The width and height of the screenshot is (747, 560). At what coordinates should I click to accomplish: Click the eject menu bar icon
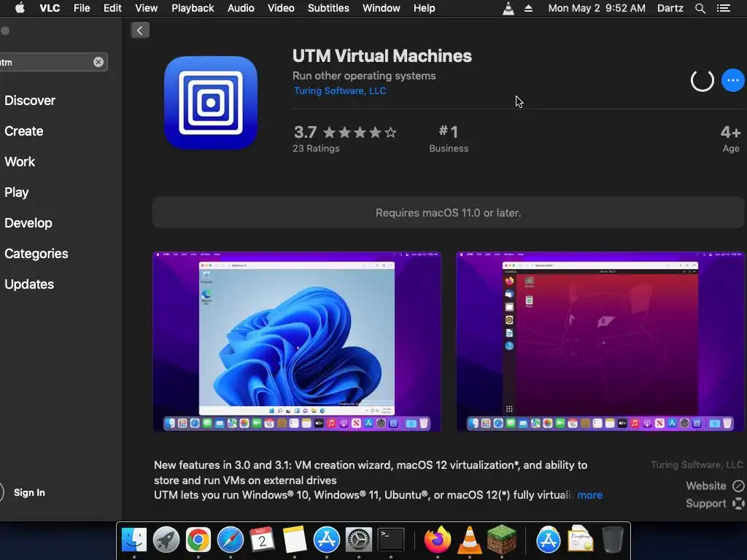pos(528,8)
